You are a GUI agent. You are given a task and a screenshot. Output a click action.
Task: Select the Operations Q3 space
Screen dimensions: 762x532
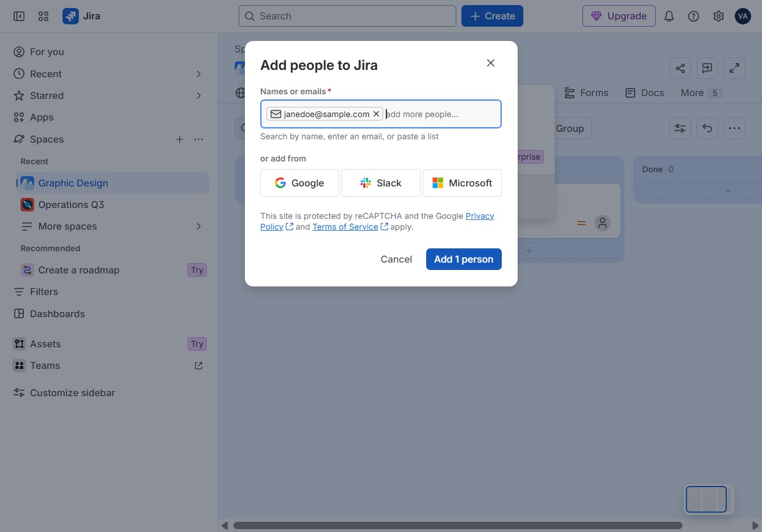tap(113, 205)
